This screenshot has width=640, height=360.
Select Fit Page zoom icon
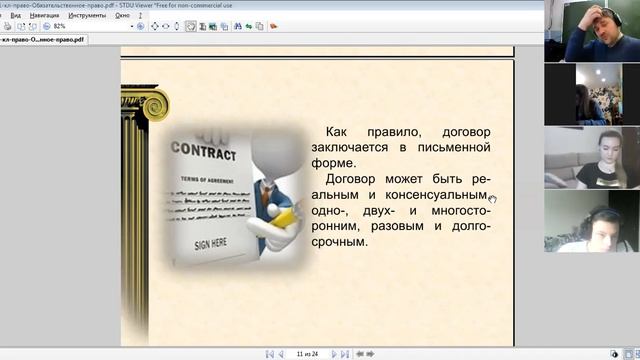pos(155,27)
